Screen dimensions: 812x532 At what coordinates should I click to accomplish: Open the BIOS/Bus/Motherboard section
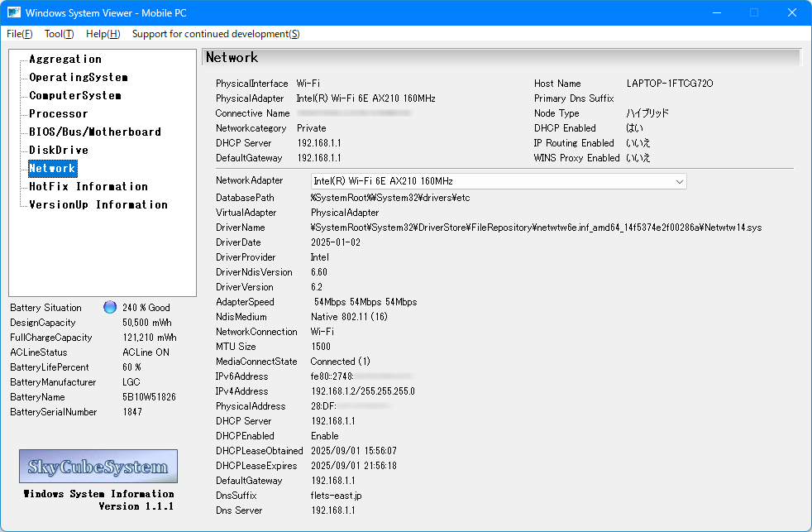point(94,132)
